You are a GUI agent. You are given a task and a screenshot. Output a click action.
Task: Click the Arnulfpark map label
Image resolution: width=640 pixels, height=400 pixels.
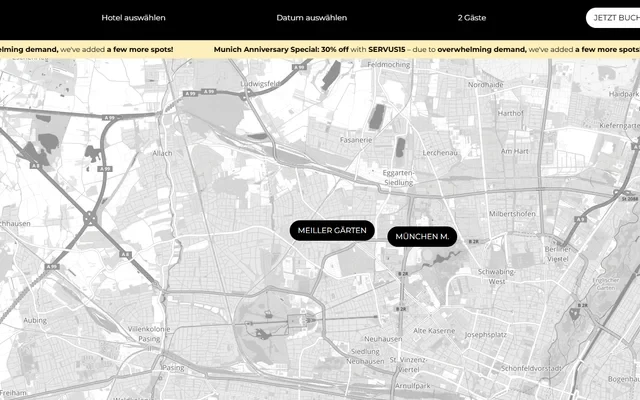click(x=413, y=386)
